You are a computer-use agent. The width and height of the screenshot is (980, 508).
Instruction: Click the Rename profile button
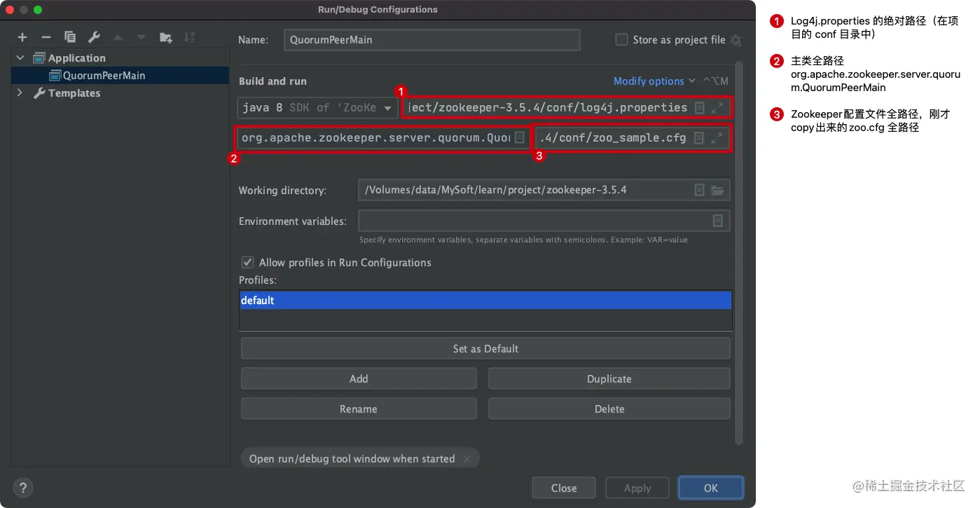[359, 409]
